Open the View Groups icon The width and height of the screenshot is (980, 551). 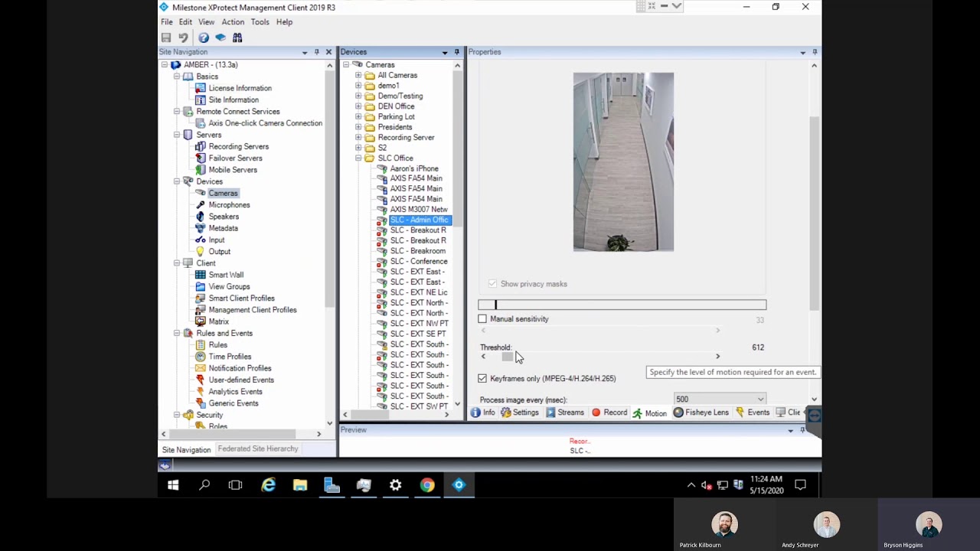coord(201,286)
